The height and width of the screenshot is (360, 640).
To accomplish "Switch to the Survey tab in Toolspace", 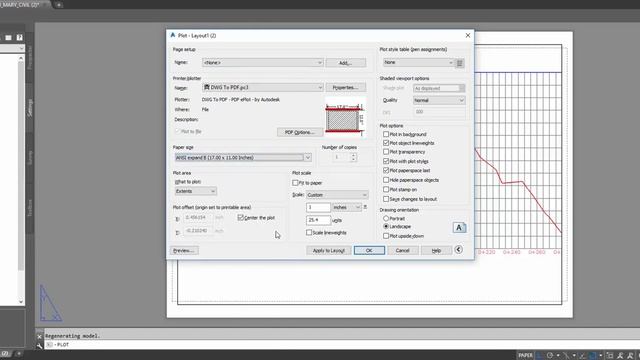I will click(x=30, y=158).
